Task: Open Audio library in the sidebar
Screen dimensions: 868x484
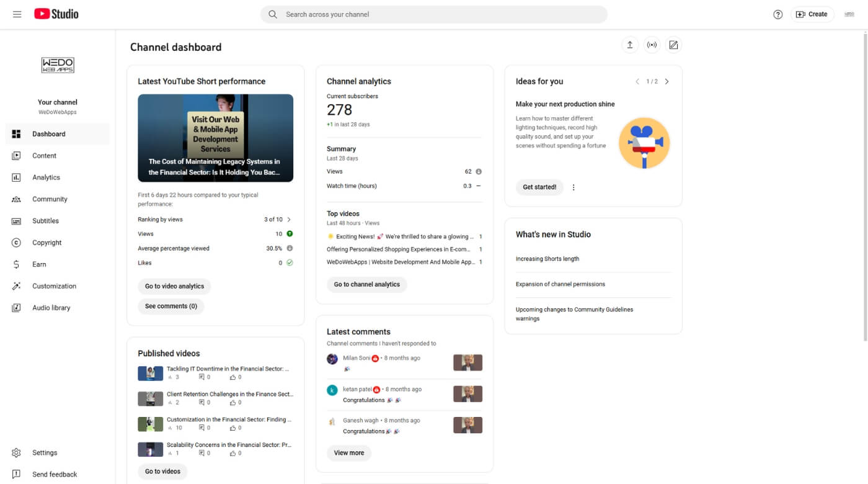Action: [58, 308]
